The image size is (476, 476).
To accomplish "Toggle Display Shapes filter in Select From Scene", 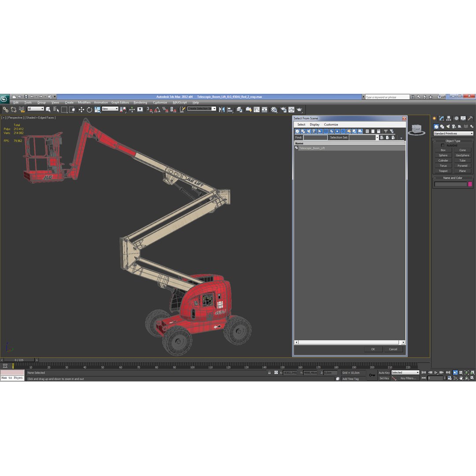I will click(303, 131).
